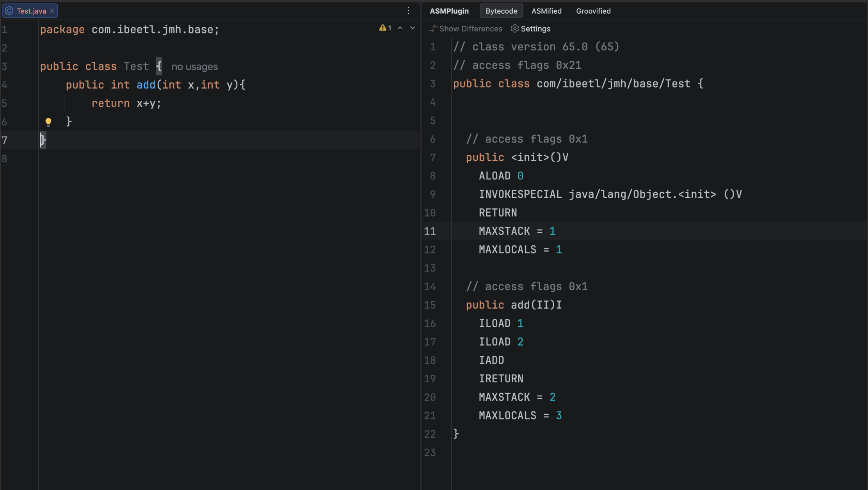Click the 'add' method name in source
This screenshot has width=868, height=490.
point(146,85)
